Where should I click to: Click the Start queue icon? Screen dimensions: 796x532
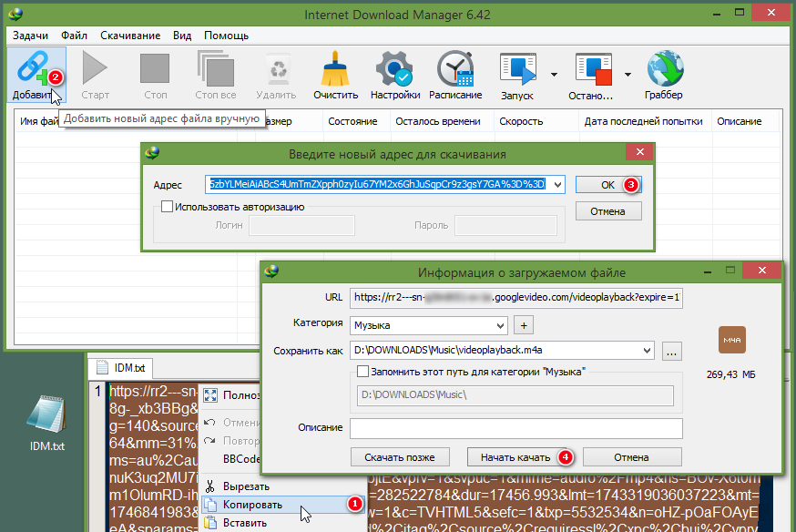coord(517,70)
